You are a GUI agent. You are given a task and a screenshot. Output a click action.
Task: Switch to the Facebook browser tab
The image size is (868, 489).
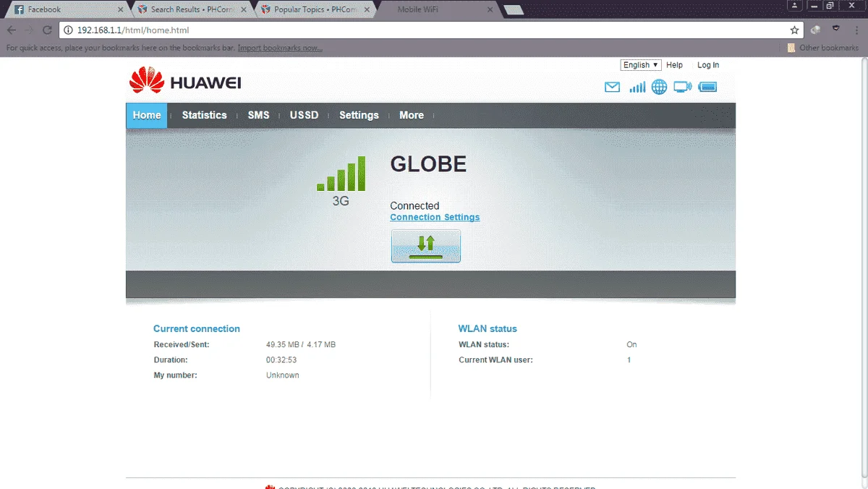click(x=67, y=9)
